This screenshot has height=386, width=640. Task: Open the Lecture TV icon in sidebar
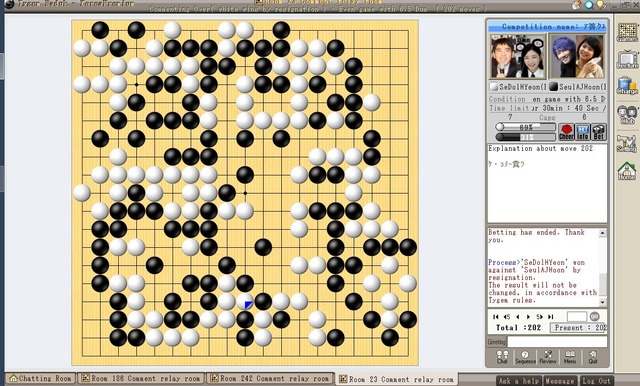[x=627, y=60]
